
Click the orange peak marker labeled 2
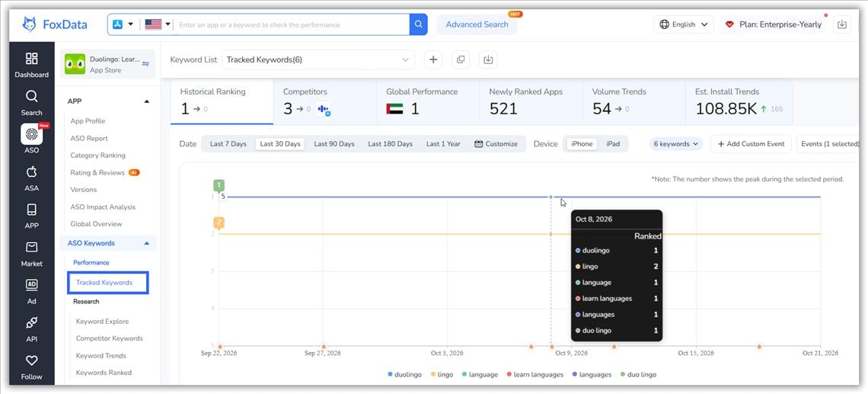219,223
